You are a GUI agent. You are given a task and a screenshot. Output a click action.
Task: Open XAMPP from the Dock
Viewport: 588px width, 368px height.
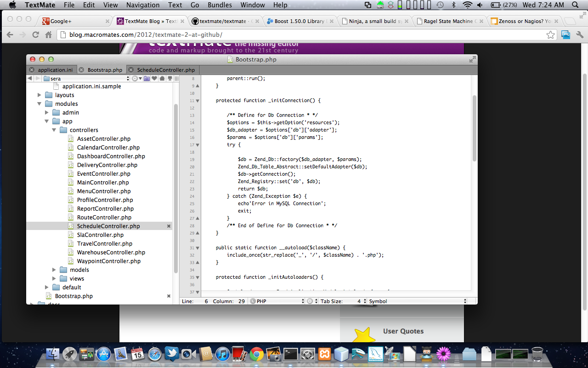pos(324,354)
